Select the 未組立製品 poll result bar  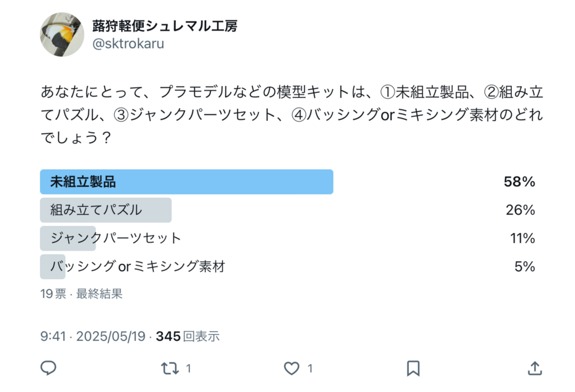(x=186, y=182)
